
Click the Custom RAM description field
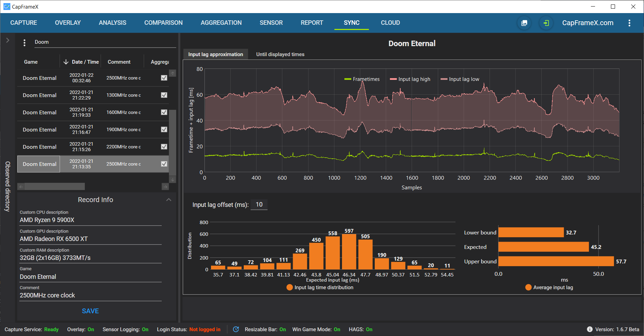point(90,258)
